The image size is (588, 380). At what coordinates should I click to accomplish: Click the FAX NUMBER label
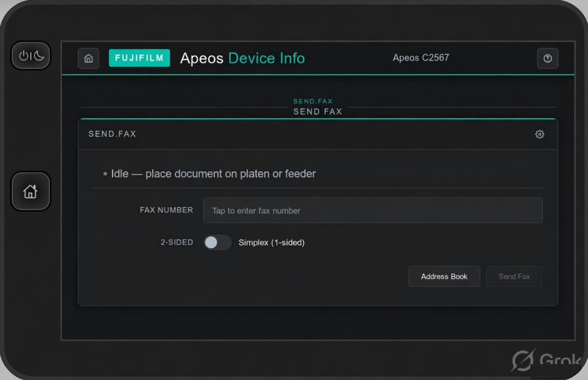(x=167, y=210)
